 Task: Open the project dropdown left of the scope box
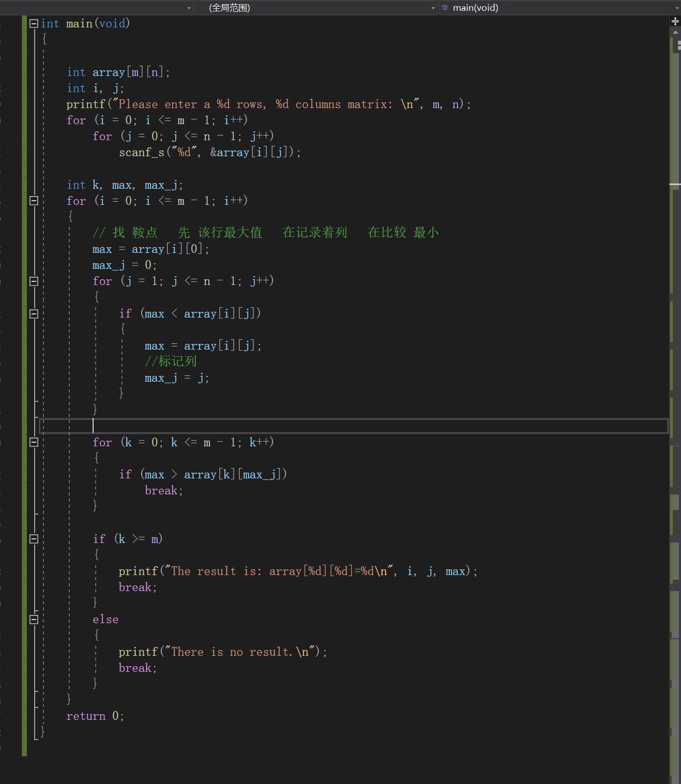189,8
